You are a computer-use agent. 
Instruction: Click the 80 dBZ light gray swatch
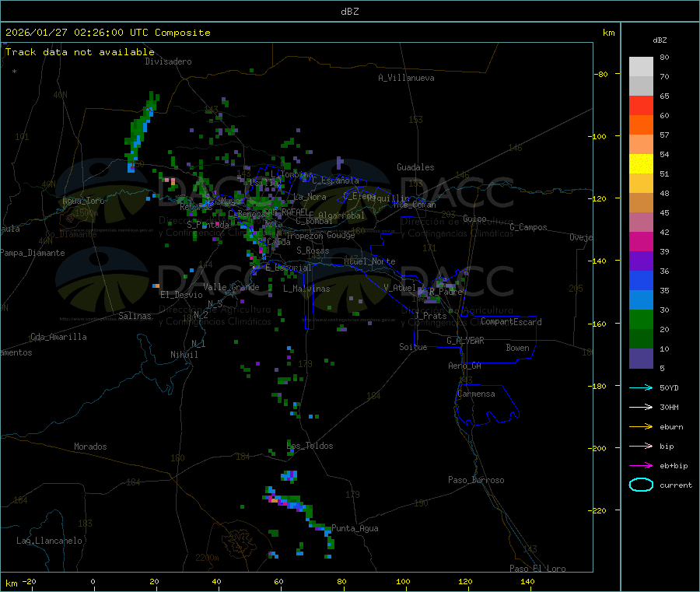tap(641, 67)
